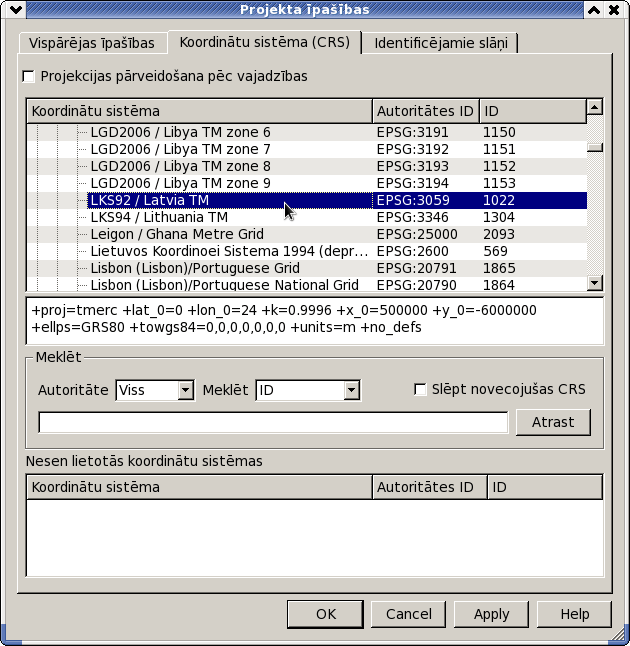Screen dimensions: 630x646
Task: Select Koordinātu sistēma (CRS) tab
Action: [265, 42]
